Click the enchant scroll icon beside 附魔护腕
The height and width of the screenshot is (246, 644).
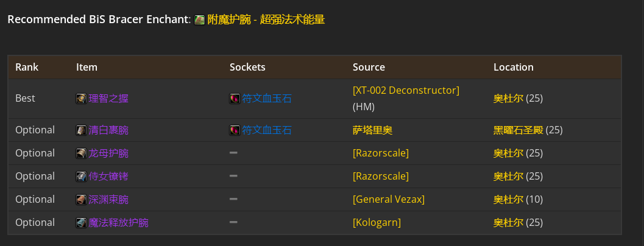pyautogui.click(x=200, y=19)
